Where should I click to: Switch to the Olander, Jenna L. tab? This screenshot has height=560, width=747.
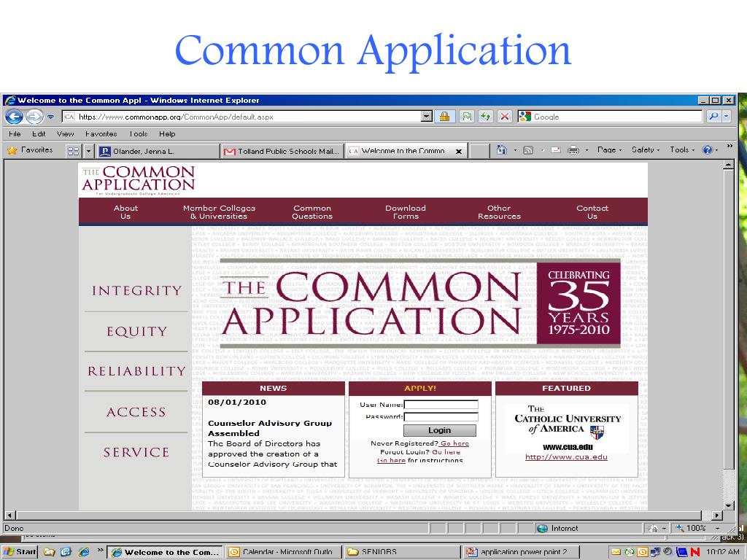tap(157, 151)
